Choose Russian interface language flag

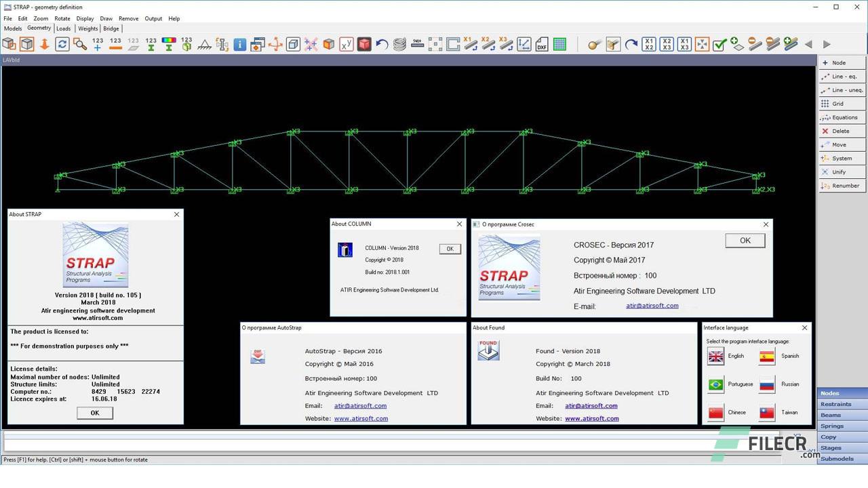[767, 384]
